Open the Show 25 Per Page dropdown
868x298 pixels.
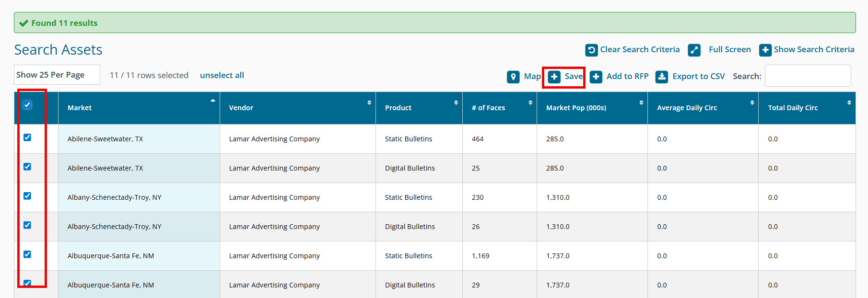pyautogui.click(x=57, y=75)
